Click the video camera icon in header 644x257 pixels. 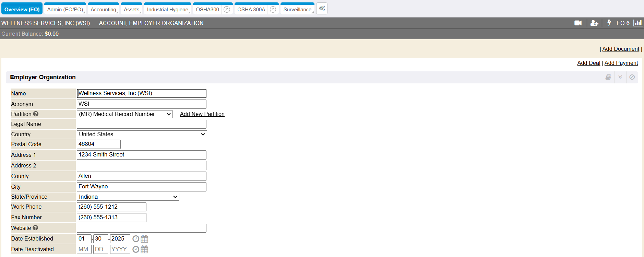(578, 23)
